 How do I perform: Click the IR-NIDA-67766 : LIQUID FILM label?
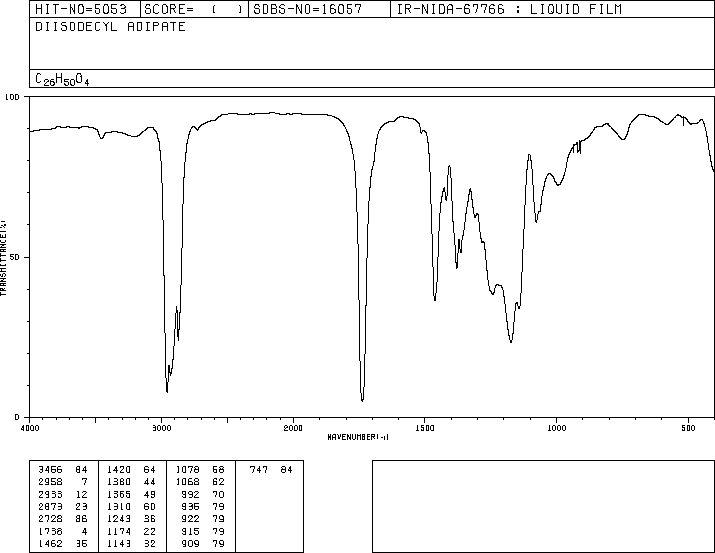tap(509, 9)
